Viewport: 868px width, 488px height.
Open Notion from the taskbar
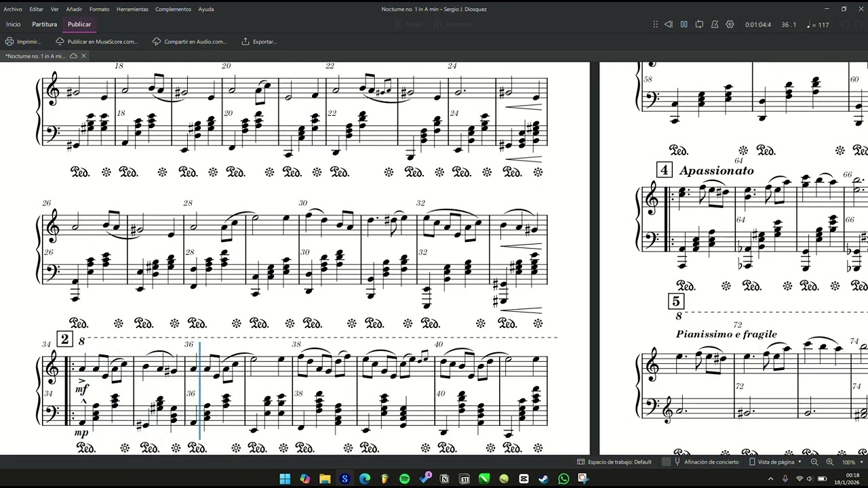coord(444,479)
